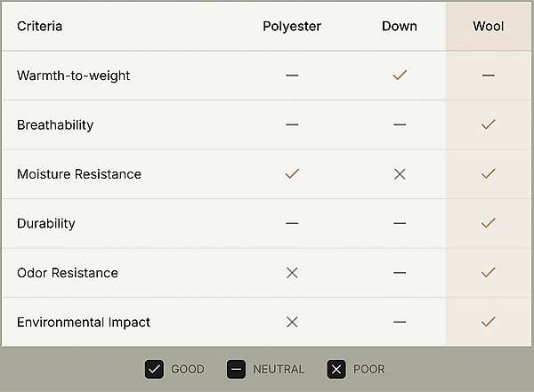
Task: Click the Polyester odor resistance cross icon
Action: pyautogui.click(x=292, y=273)
